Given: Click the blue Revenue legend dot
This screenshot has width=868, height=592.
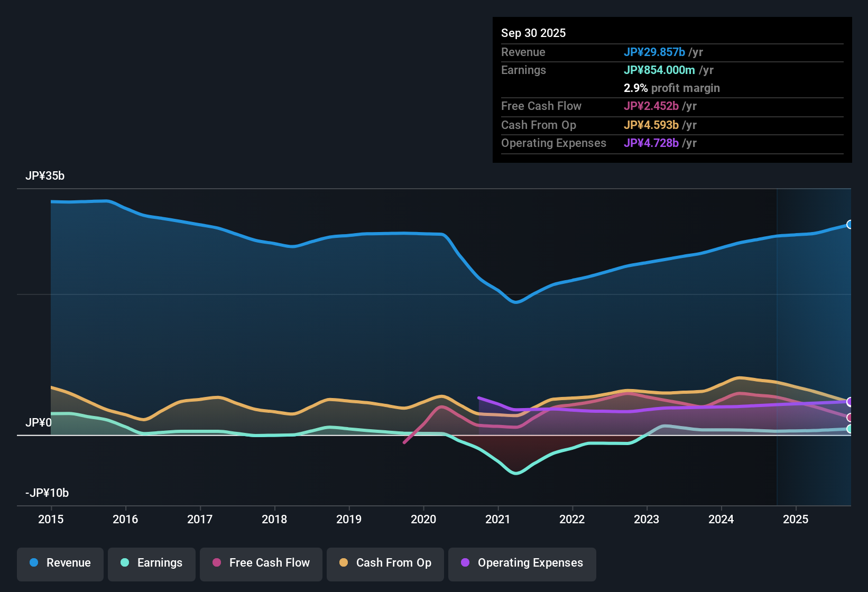Looking at the screenshot, I should [x=34, y=563].
